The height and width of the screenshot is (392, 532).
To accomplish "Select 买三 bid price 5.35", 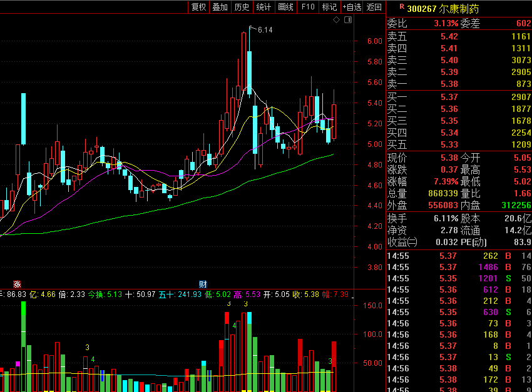I will tap(449, 121).
